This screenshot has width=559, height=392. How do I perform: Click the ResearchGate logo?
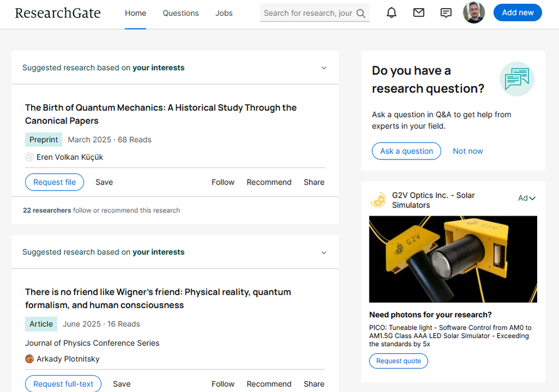pyautogui.click(x=58, y=13)
